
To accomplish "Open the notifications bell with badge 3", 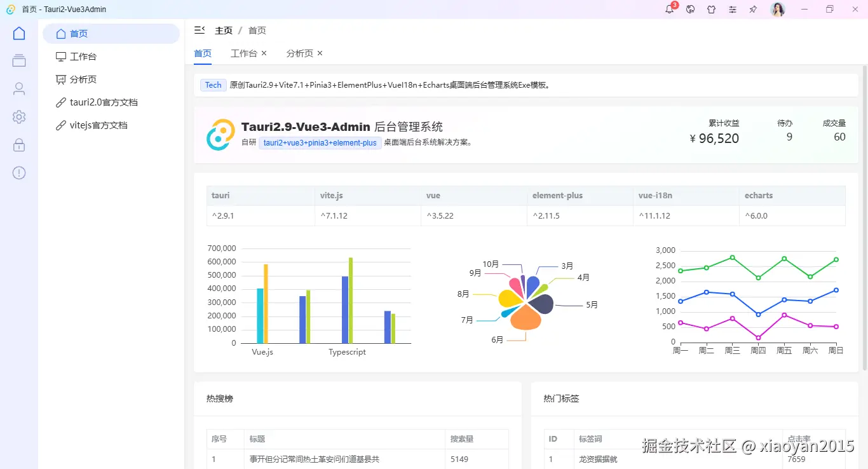I will [669, 10].
